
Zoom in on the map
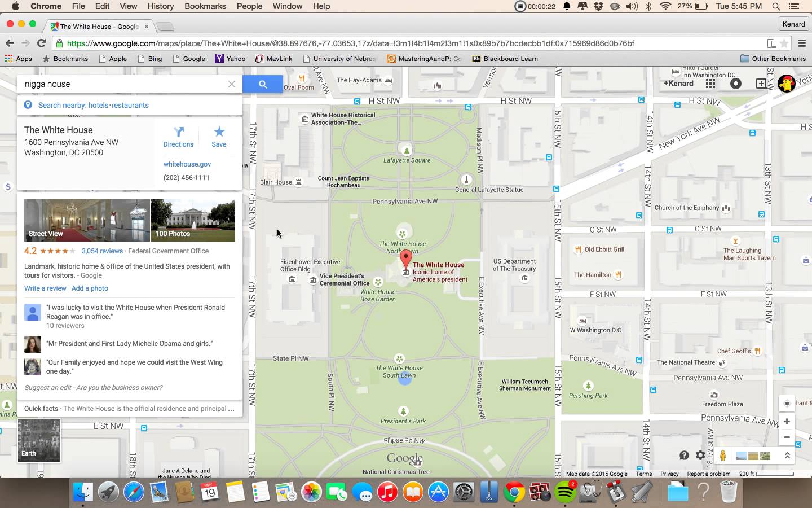coord(787,421)
